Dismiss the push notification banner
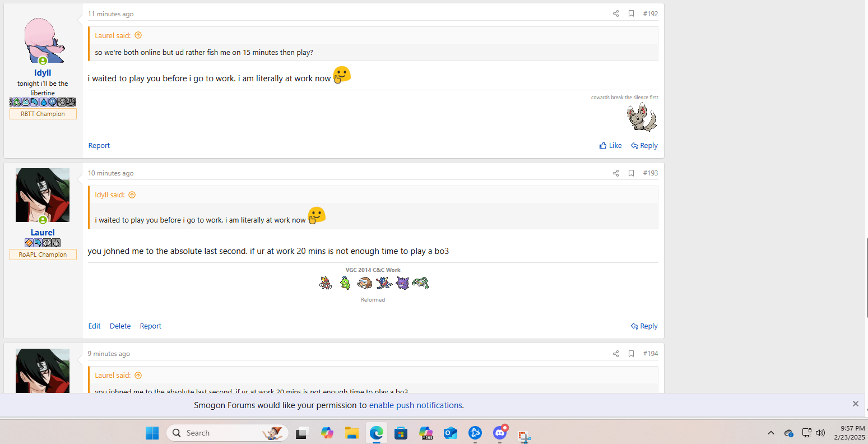The width and height of the screenshot is (868, 444). pyautogui.click(x=855, y=404)
